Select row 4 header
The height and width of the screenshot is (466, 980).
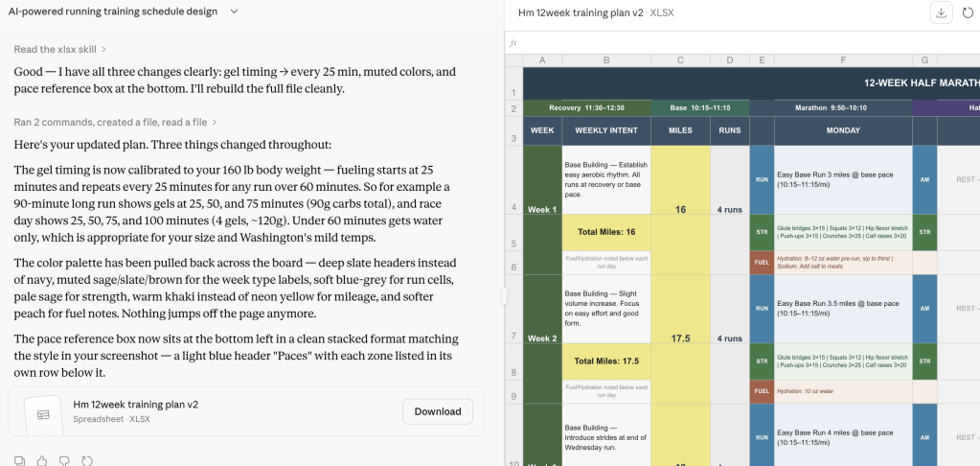[514, 208]
